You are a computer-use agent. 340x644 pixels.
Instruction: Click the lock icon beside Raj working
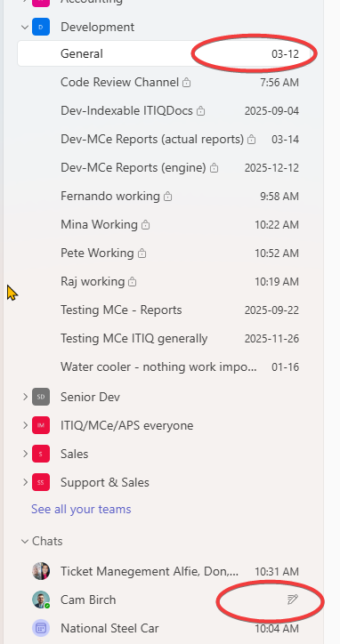pos(132,282)
